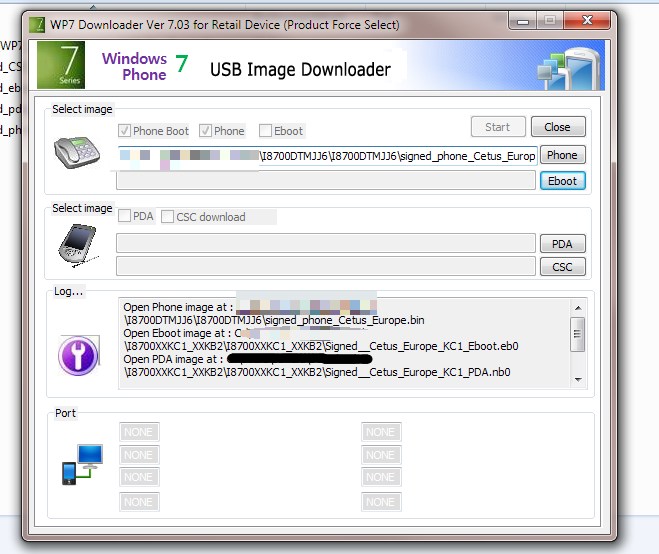Click the title bar app icon
This screenshot has width=659, height=554.
pos(37,25)
